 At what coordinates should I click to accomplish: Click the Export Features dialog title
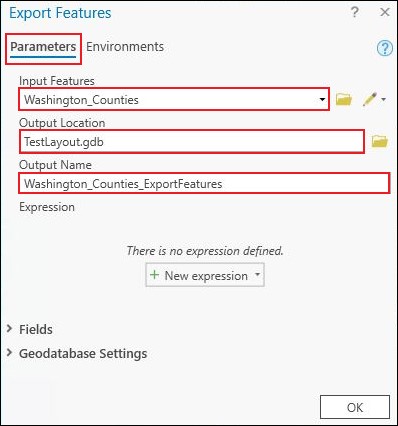pyautogui.click(x=60, y=13)
